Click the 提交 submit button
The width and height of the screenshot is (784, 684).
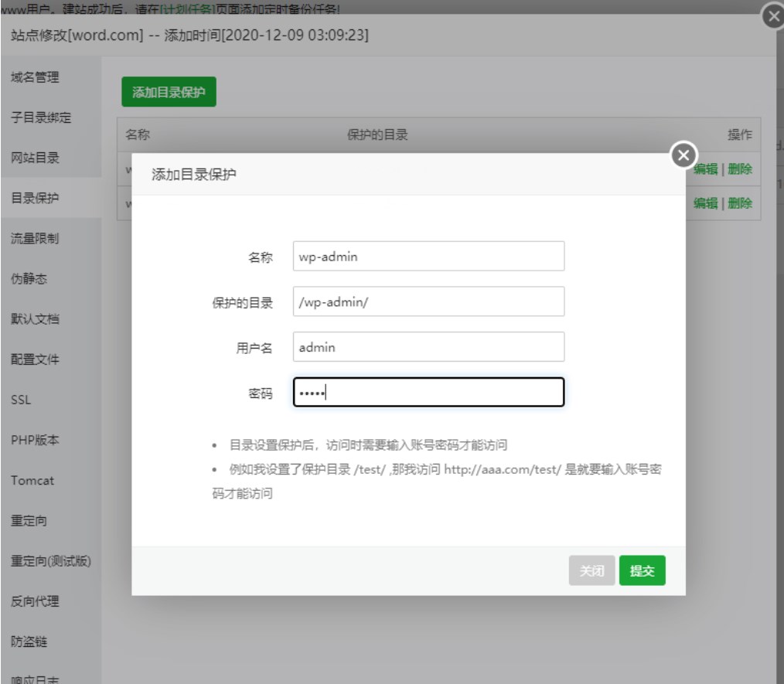tap(642, 570)
